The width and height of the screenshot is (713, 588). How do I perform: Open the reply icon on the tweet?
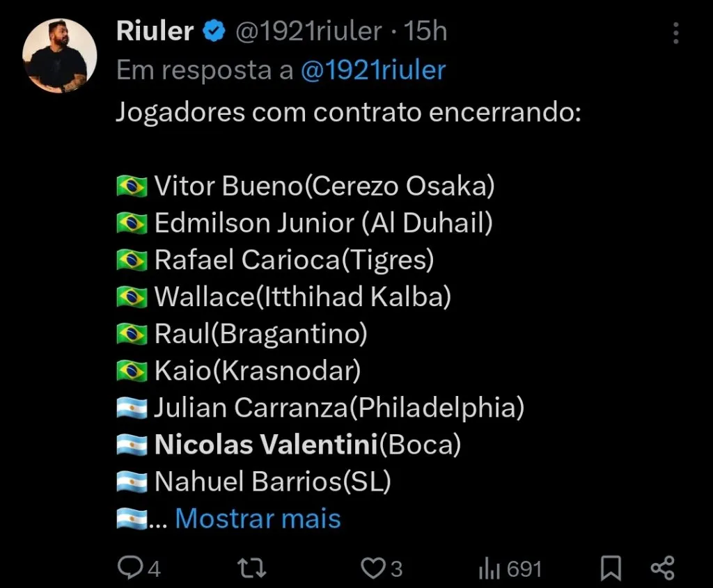tap(131, 568)
